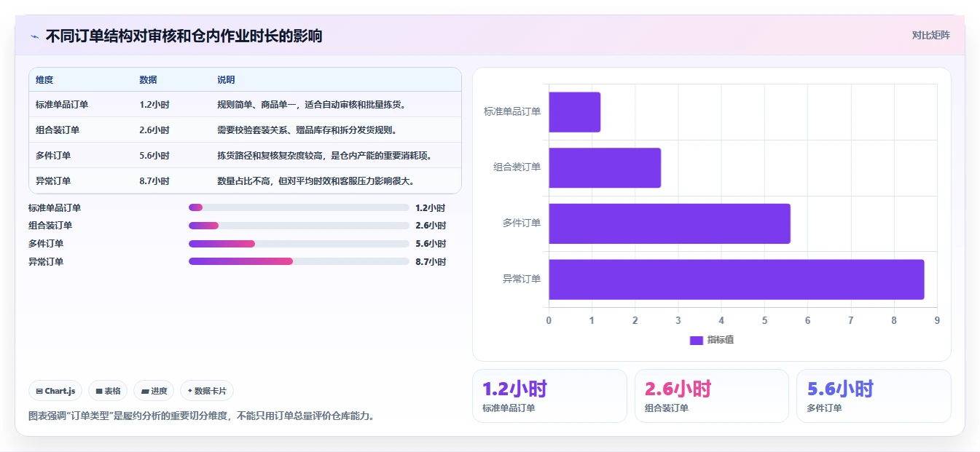Select the 组合装订单 table row cell
980x452 pixels.
58,130
